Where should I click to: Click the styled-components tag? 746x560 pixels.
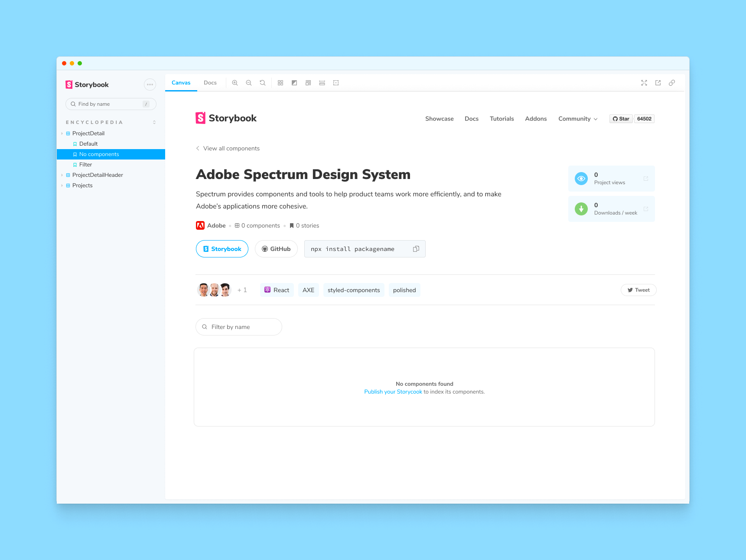pos(354,290)
